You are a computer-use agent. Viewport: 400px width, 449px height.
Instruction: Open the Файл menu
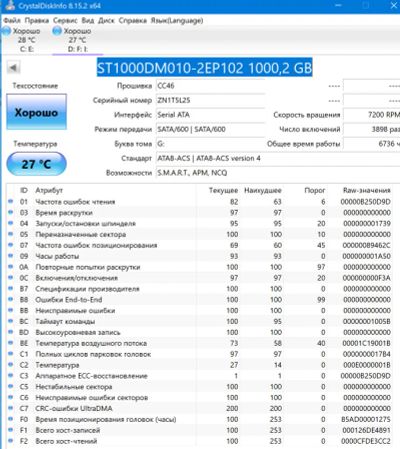coord(12,21)
